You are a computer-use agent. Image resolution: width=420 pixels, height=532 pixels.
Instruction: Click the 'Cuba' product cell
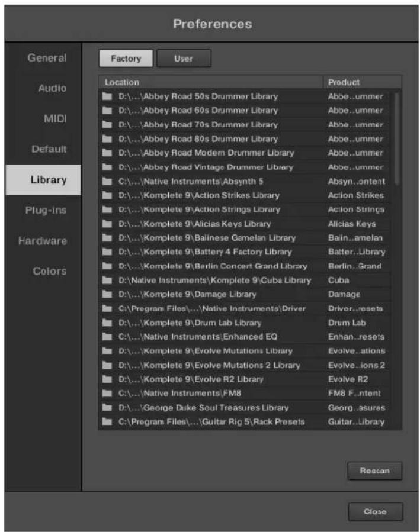tap(338, 280)
